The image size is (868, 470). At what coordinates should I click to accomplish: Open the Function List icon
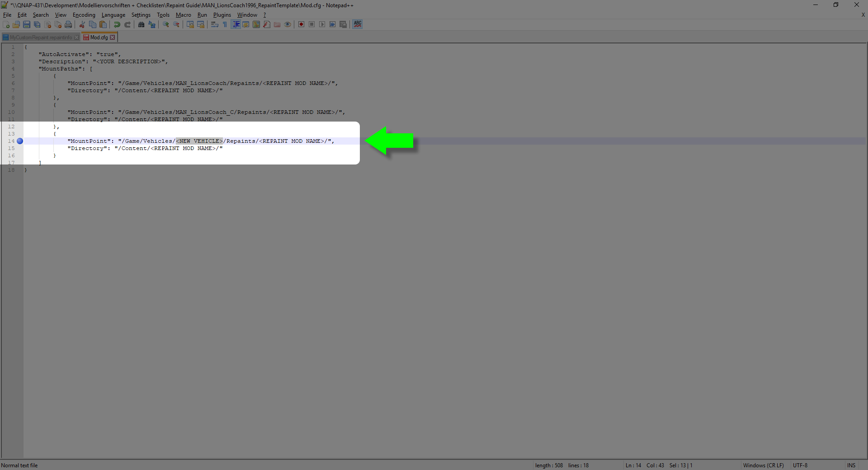[267, 24]
